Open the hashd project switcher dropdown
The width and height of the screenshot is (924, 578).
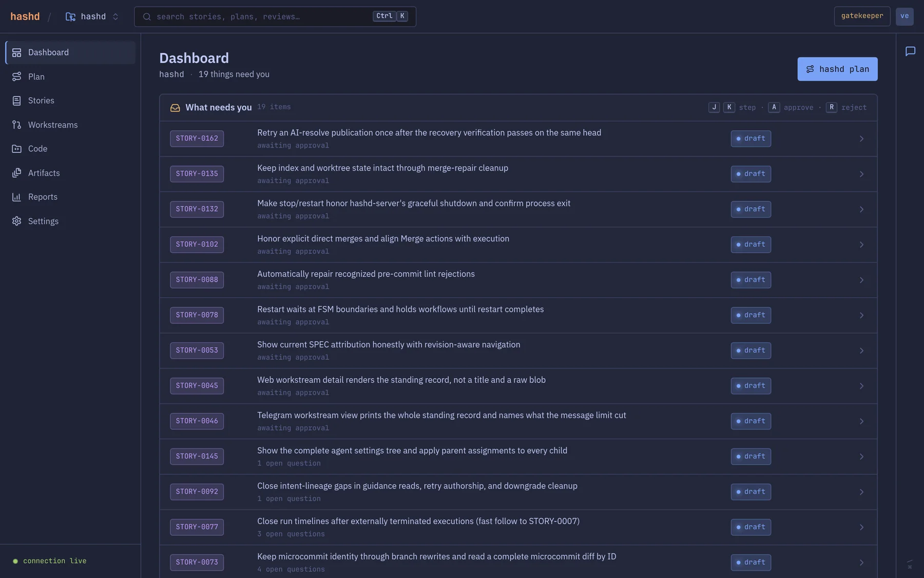coord(92,17)
